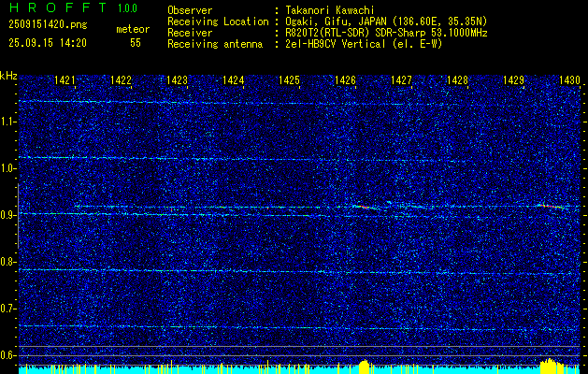Viewport: 588px width, 374px height.
Task: Click the 0.7 kHz axis label
Action: pos(7,309)
